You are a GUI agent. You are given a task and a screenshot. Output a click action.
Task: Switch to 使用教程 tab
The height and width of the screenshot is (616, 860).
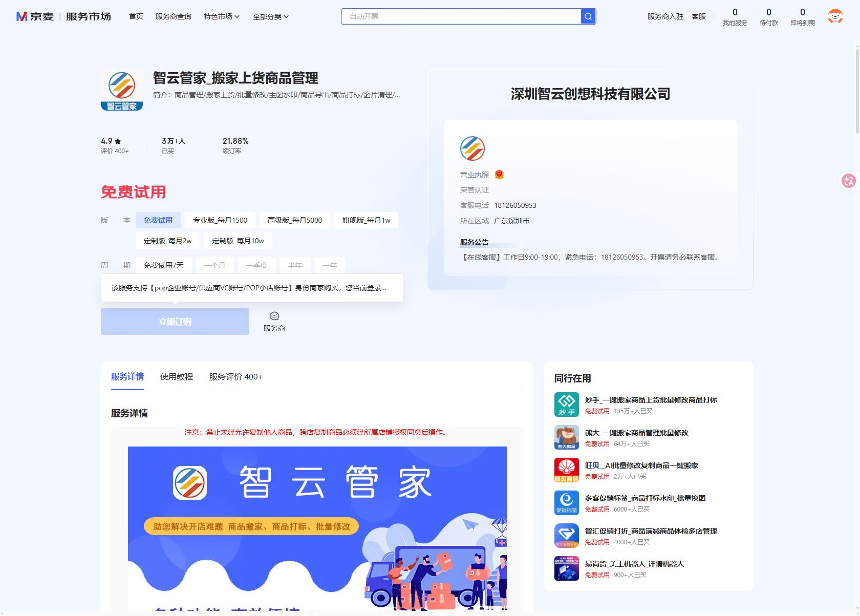(x=177, y=377)
